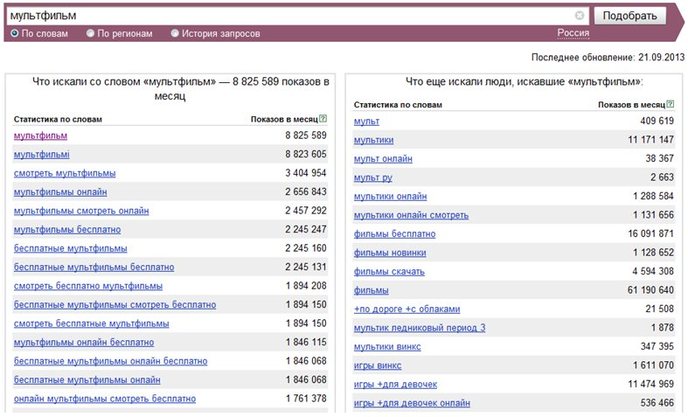Open the фильмы скачать link
The image size is (688, 417).
click(389, 272)
